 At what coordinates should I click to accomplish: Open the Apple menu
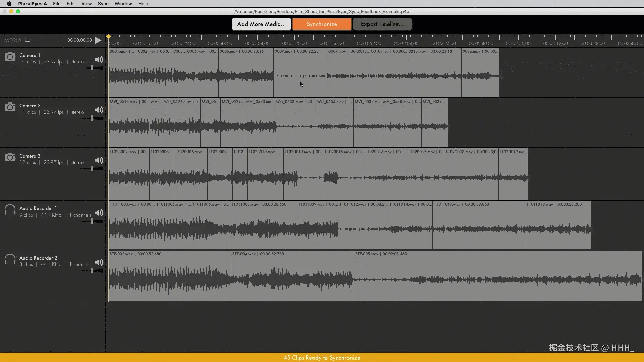tap(9, 4)
